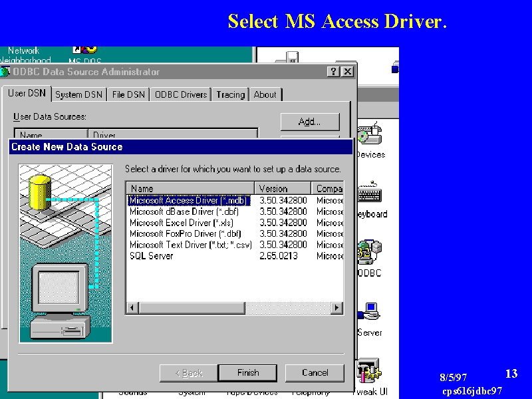
Task: Select Microsoft Text Driver (*.txt; *.csv)
Action: pos(191,245)
